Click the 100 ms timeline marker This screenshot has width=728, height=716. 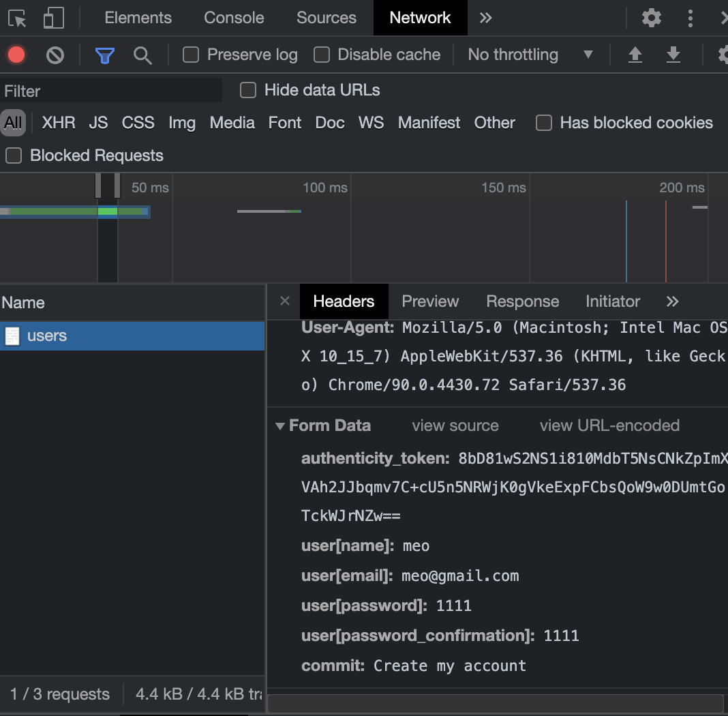pos(325,188)
